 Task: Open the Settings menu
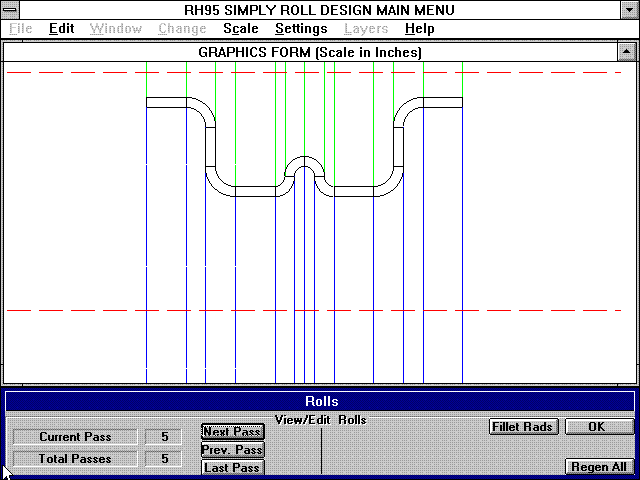point(301,29)
